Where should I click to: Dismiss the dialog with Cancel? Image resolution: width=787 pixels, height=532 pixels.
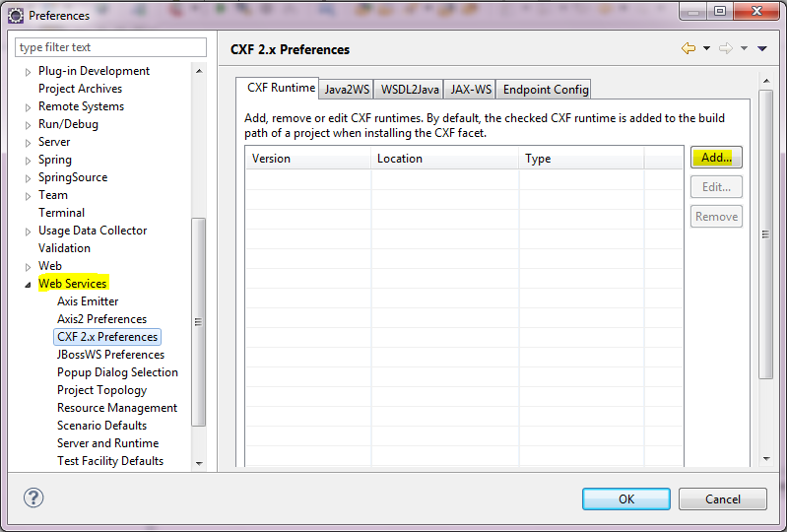pos(723,499)
